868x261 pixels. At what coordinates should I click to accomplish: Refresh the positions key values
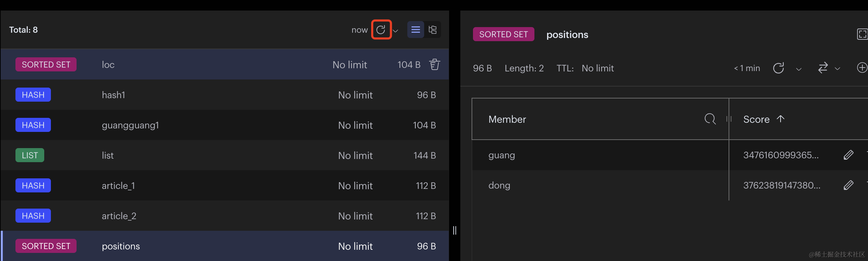(778, 68)
